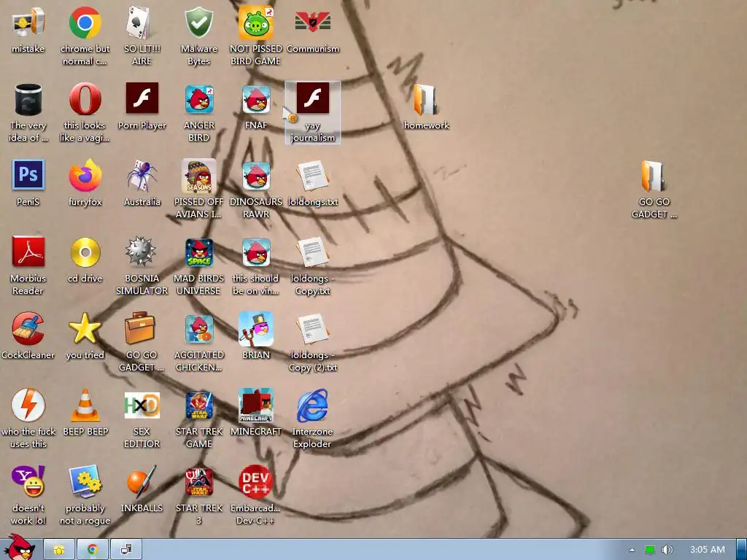Open the 'FNAF' red bird icon
Image resolution: width=747 pixels, height=560 pixels.
point(256,99)
